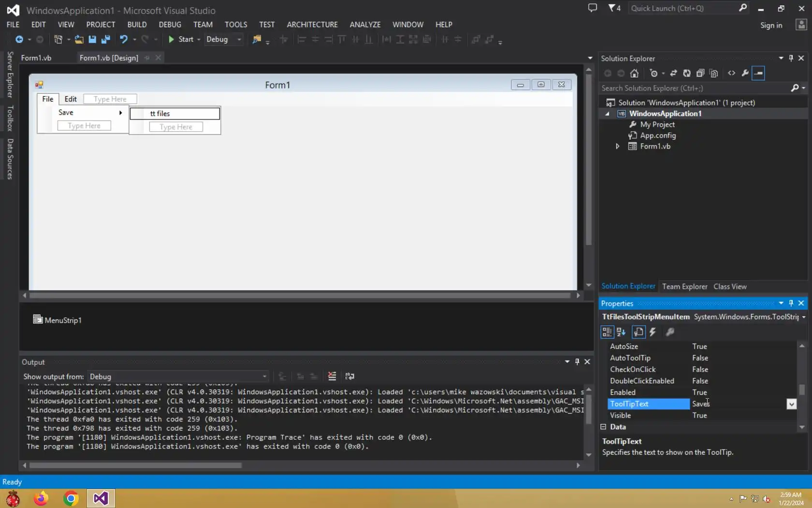Open the BUILD menu

pos(137,25)
